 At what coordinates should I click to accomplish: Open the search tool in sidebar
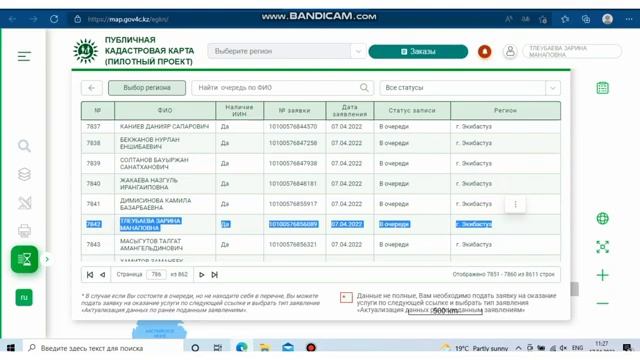[24, 146]
